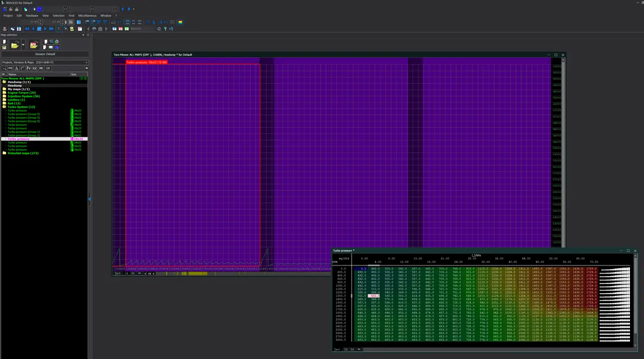
Task: Switch hexdump window to 3d view
Action: (x=132, y=274)
